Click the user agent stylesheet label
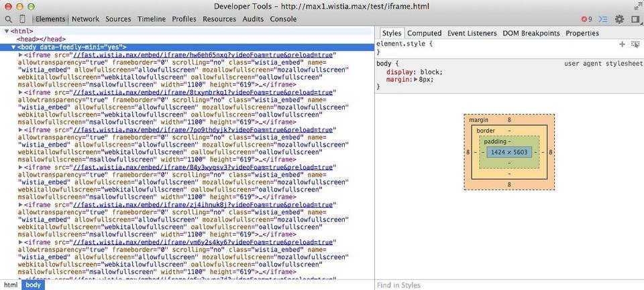This screenshot has width=644, height=290. click(x=603, y=64)
